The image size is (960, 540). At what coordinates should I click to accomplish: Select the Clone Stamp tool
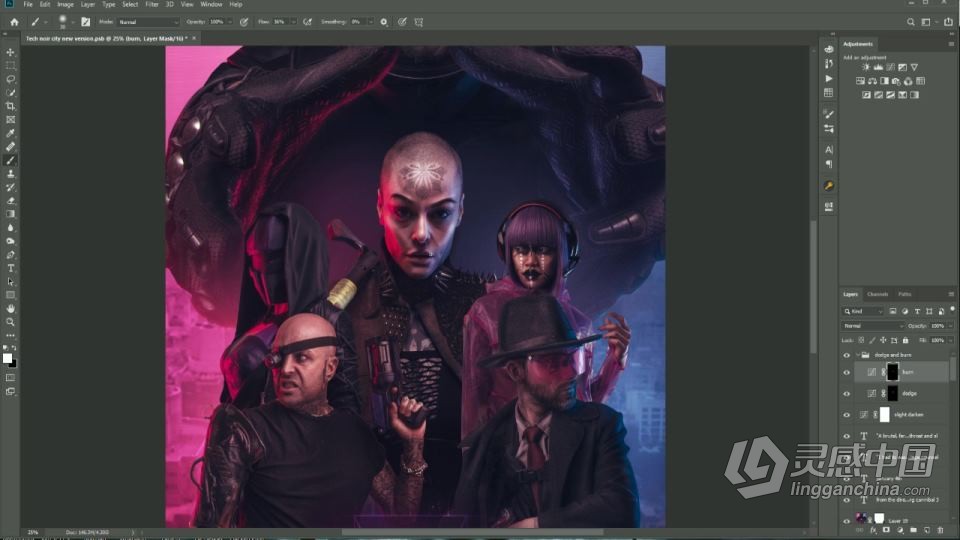click(10, 174)
